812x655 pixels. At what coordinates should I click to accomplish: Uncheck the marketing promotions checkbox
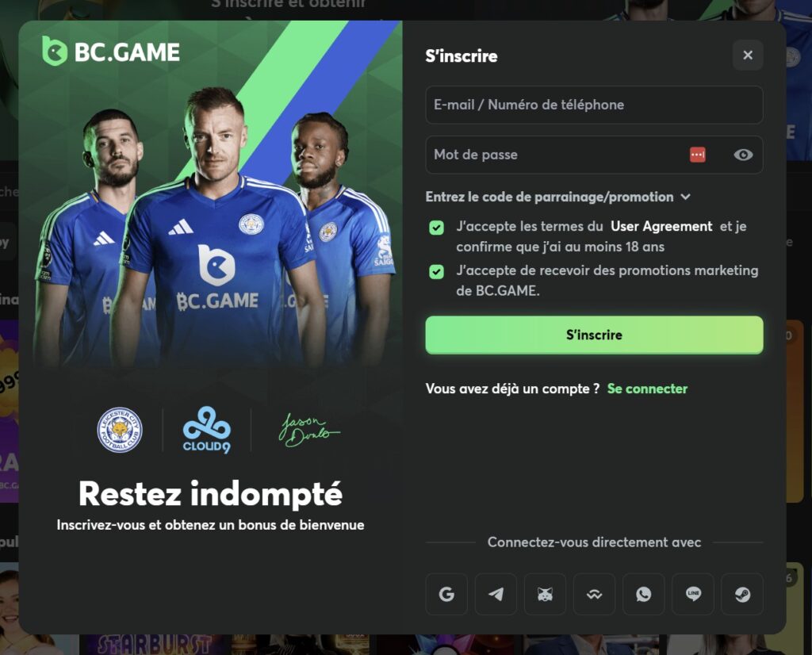(x=437, y=272)
